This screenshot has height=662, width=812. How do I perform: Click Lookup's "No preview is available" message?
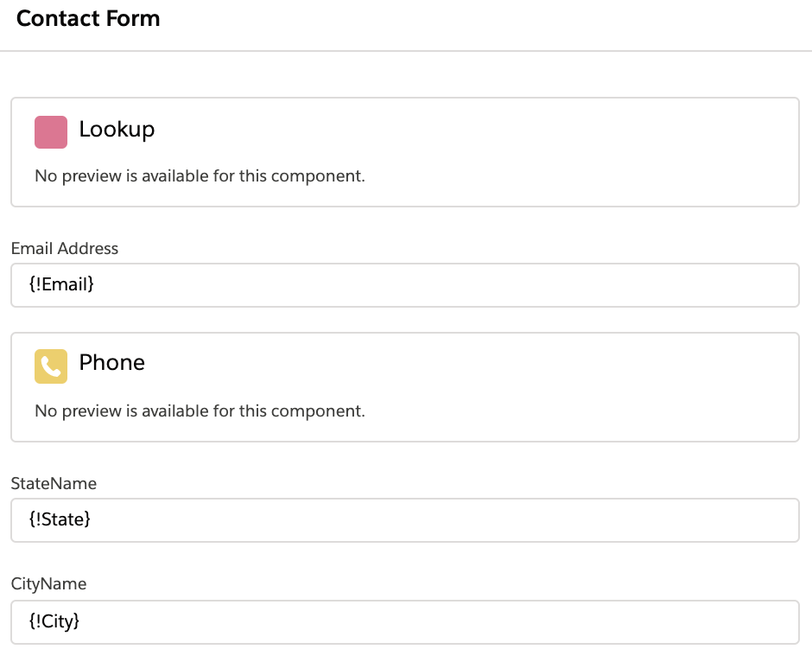(x=200, y=176)
